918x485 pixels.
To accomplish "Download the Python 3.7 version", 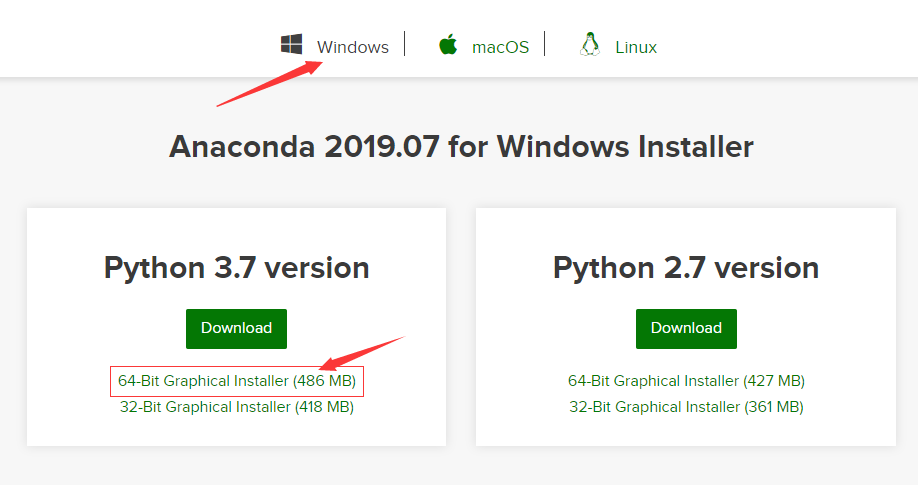I will (237, 329).
